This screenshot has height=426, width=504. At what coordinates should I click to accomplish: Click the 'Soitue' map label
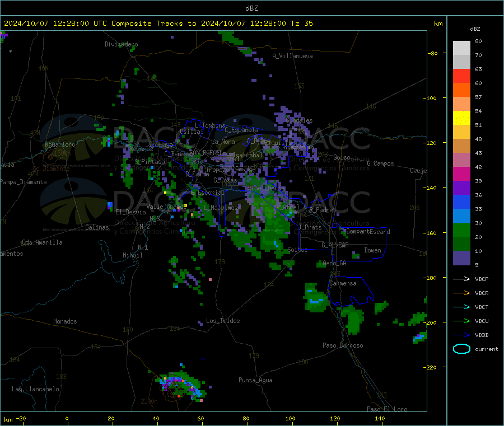coord(297,250)
